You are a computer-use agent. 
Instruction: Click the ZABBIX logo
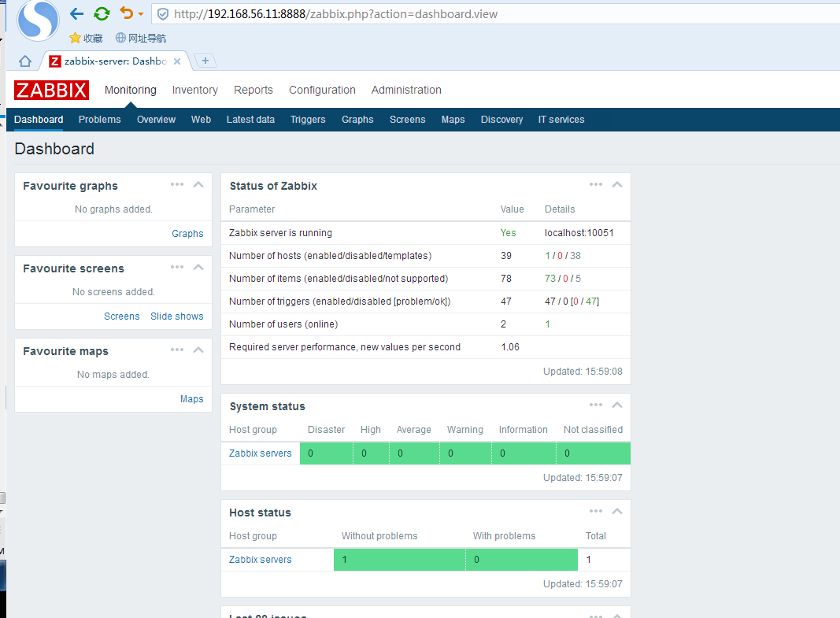(51, 90)
